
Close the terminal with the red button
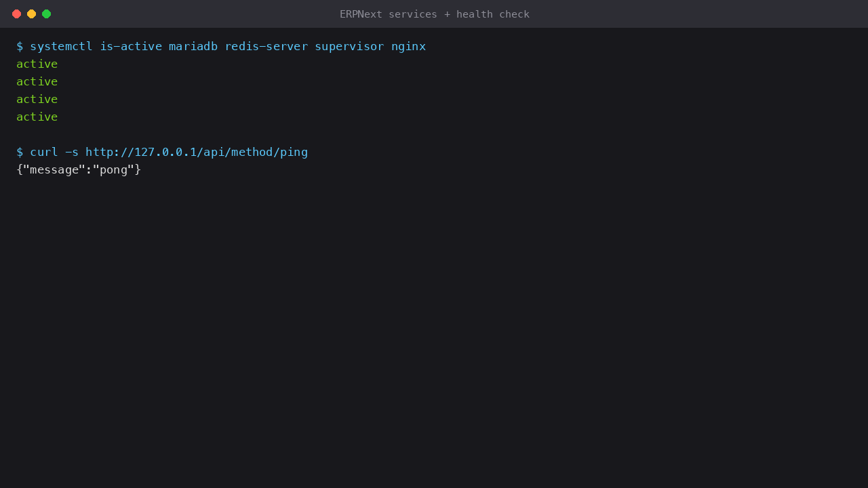(x=16, y=14)
